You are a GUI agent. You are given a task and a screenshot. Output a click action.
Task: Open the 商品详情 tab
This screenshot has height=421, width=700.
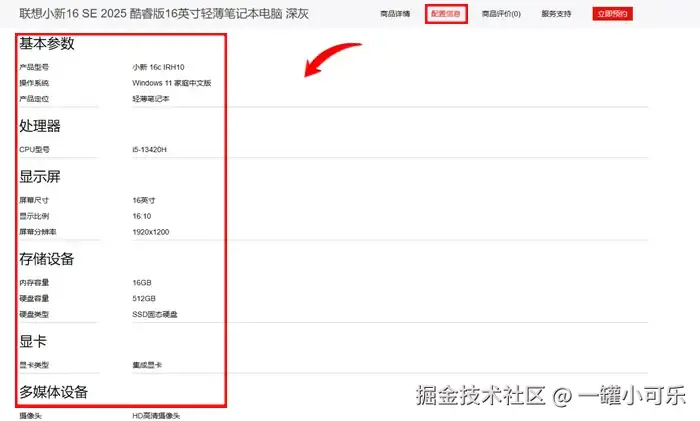[395, 14]
